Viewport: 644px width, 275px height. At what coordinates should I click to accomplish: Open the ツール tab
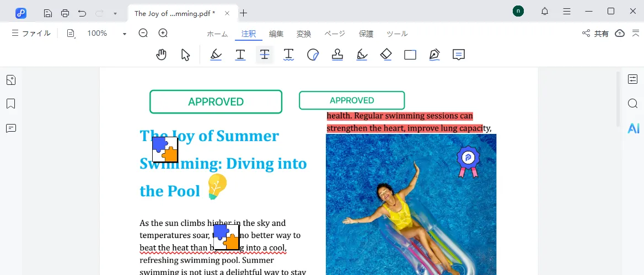point(397,34)
